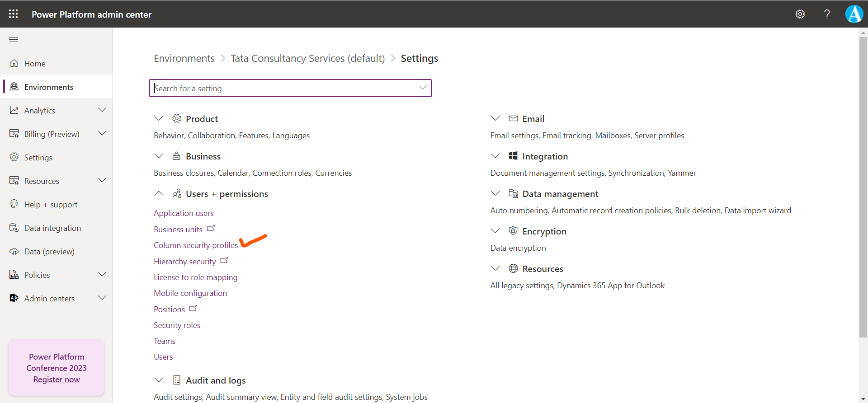The image size is (868, 403).
Task: Click the Register now link
Action: coord(57,380)
